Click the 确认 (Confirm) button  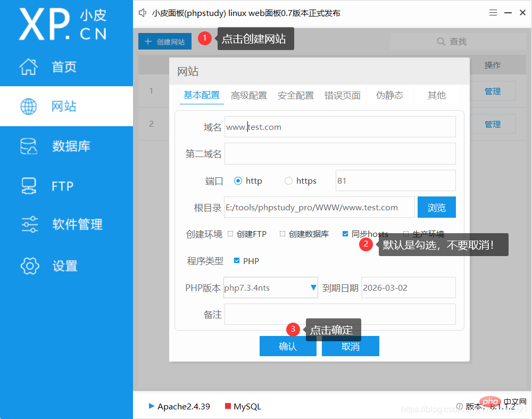(288, 346)
